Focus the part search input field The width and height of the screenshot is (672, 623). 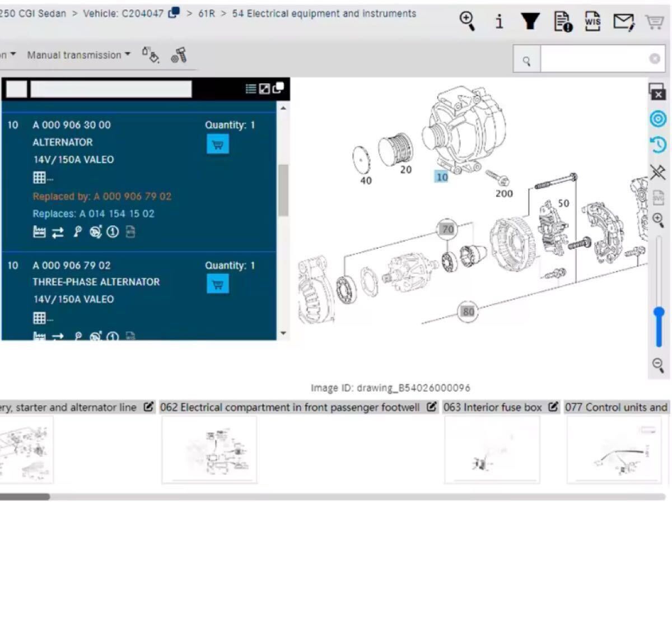tap(594, 59)
